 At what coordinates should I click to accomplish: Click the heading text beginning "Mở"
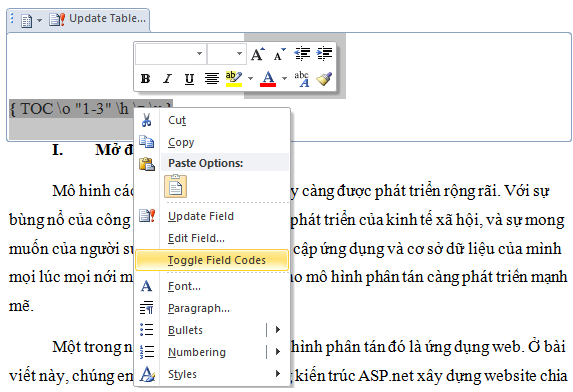click(x=114, y=149)
